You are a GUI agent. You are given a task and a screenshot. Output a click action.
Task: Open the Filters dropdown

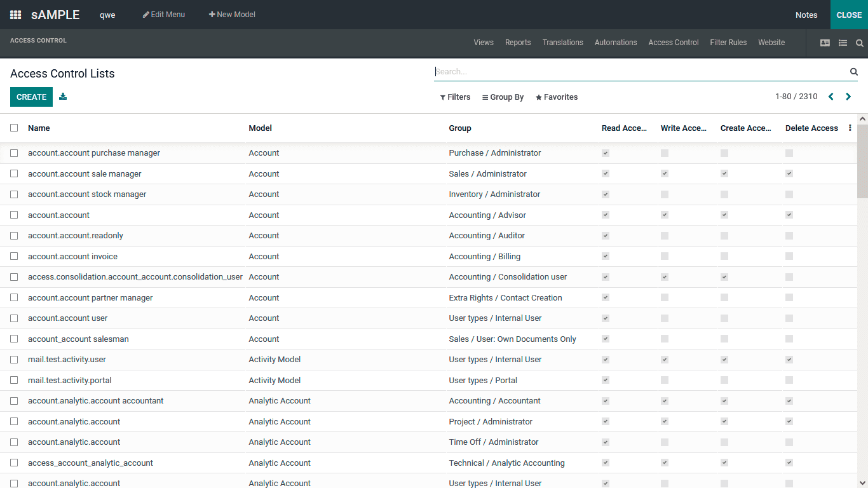455,97
